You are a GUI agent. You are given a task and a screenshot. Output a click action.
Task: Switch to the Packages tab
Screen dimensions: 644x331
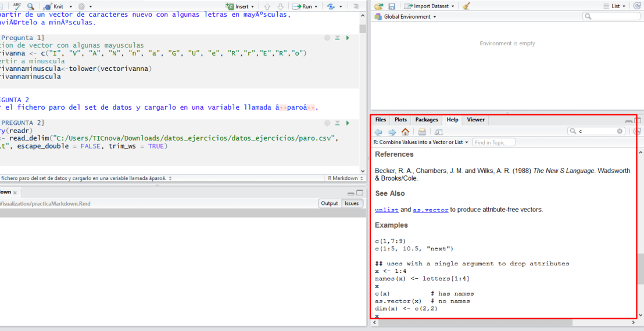click(427, 120)
